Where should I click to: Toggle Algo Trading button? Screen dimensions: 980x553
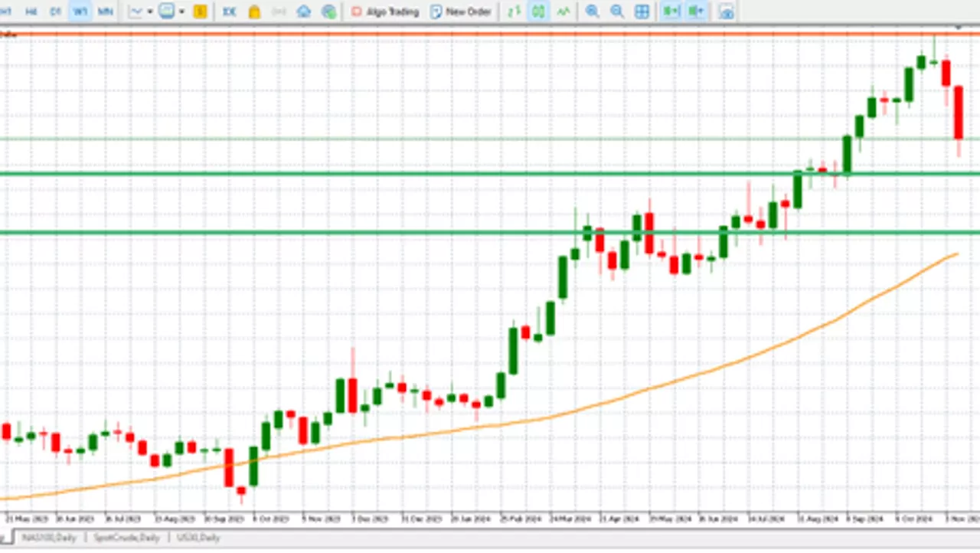point(385,11)
